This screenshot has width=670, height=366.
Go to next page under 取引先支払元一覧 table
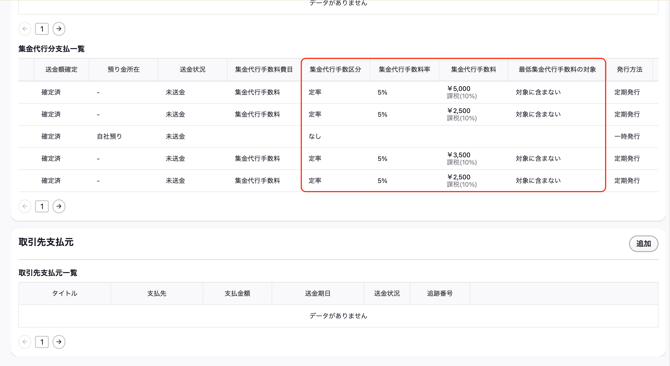click(x=59, y=342)
